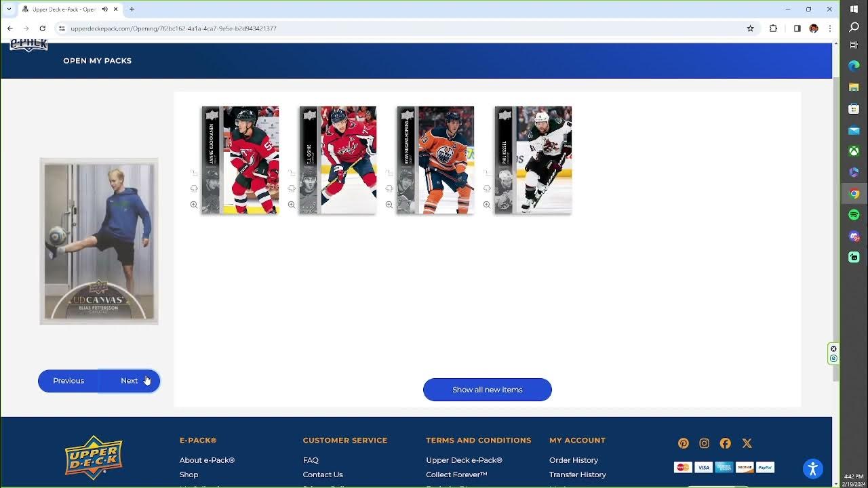
Task: Open the Facebook icon in the footer
Action: 726,443
